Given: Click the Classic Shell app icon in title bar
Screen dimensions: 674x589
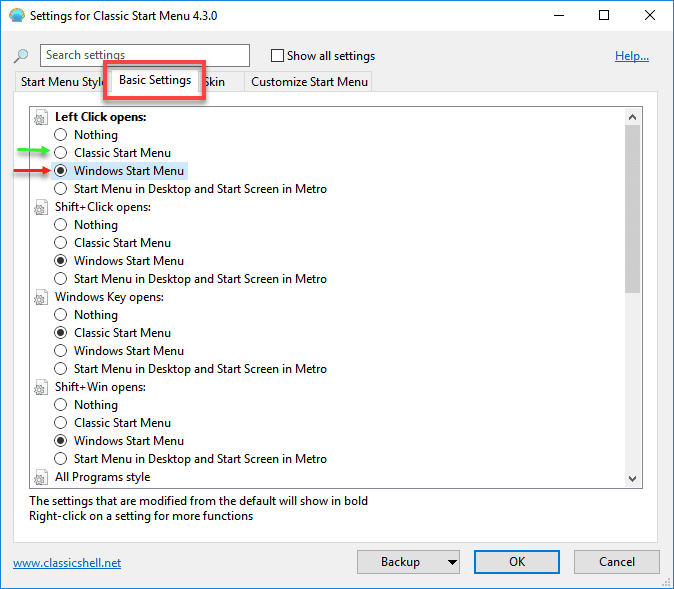Looking at the screenshot, I should (x=17, y=15).
